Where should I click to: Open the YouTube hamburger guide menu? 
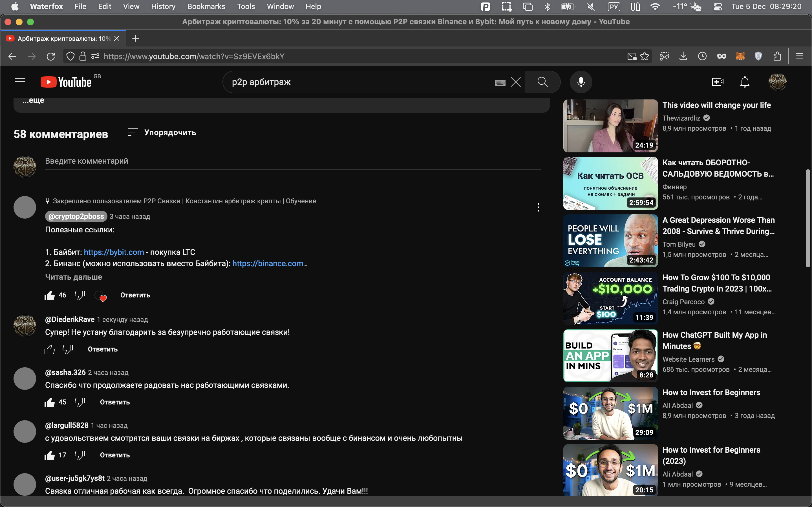tap(21, 82)
